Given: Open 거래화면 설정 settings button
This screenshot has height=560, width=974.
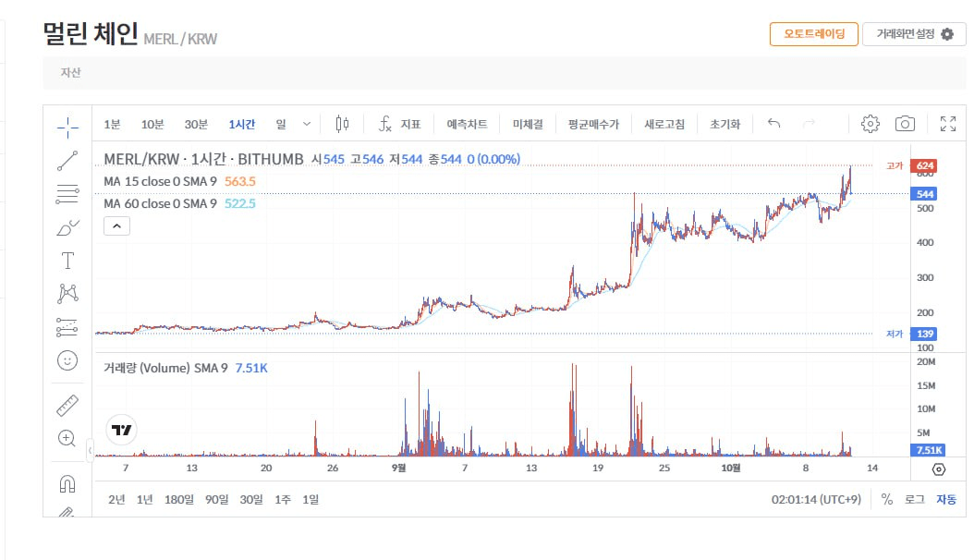Looking at the screenshot, I should pyautogui.click(x=914, y=34).
